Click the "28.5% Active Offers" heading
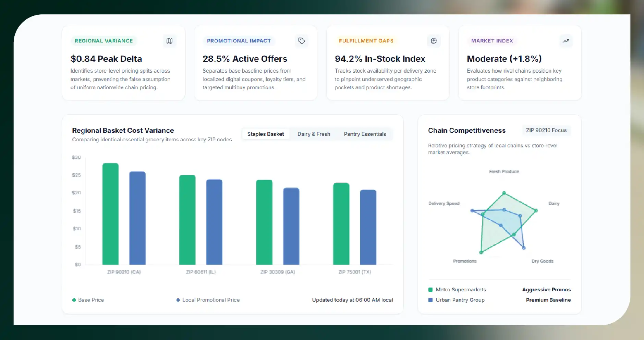 (x=245, y=59)
